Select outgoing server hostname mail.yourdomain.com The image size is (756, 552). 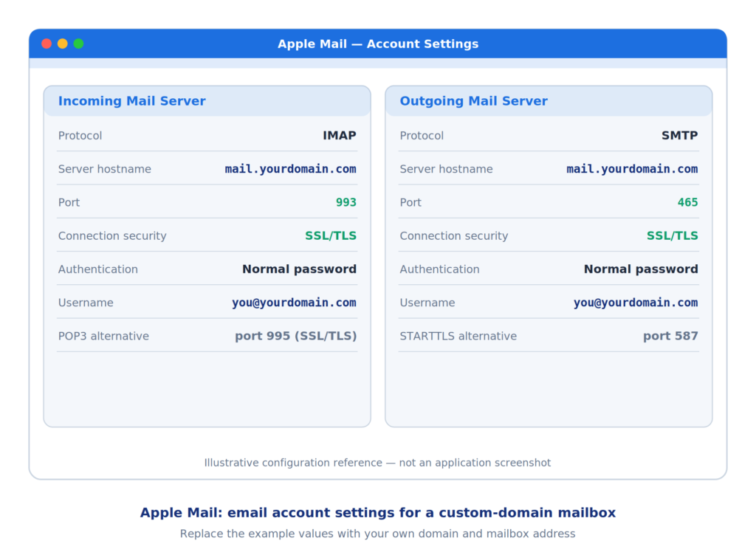pyautogui.click(x=632, y=169)
